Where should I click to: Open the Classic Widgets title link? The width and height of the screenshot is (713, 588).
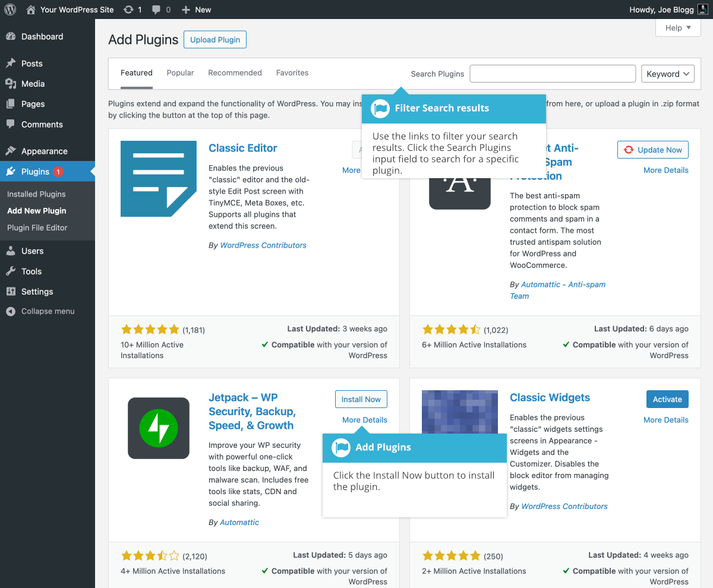(550, 398)
